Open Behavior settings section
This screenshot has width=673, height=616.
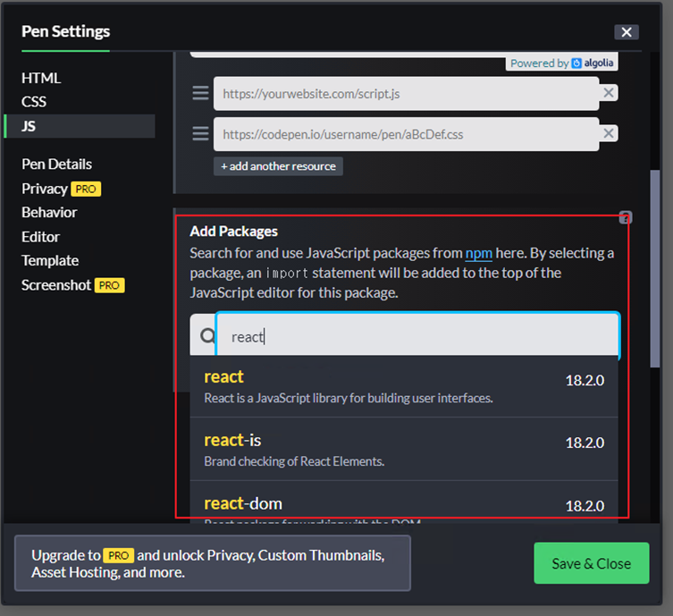[49, 212]
